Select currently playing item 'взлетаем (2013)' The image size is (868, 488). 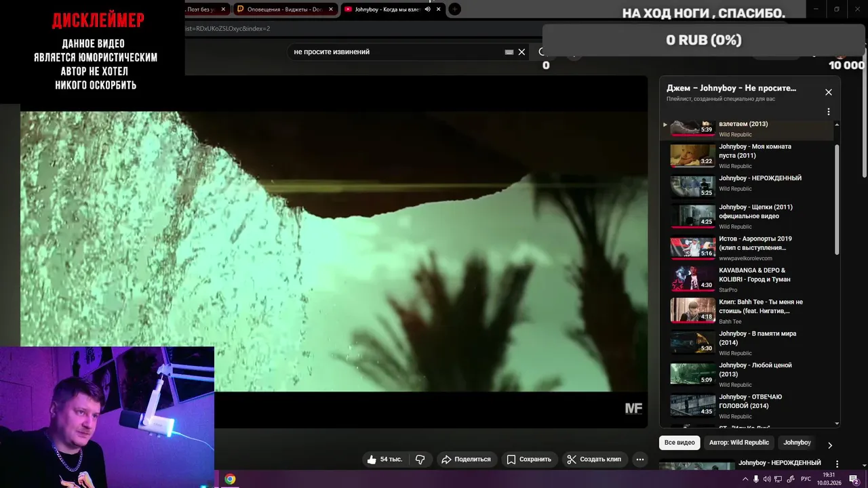pos(746,129)
